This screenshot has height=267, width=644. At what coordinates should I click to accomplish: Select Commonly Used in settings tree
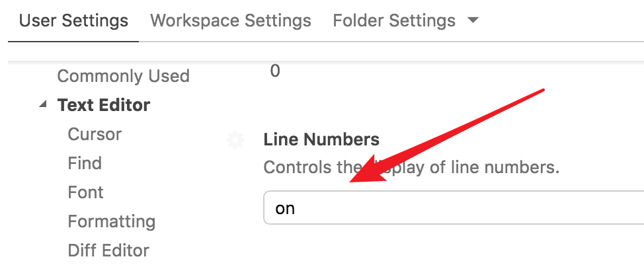[x=124, y=76]
